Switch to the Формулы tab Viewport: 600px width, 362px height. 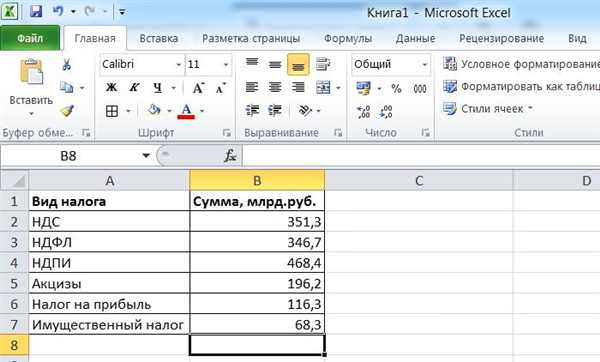pyautogui.click(x=348, y=38)
